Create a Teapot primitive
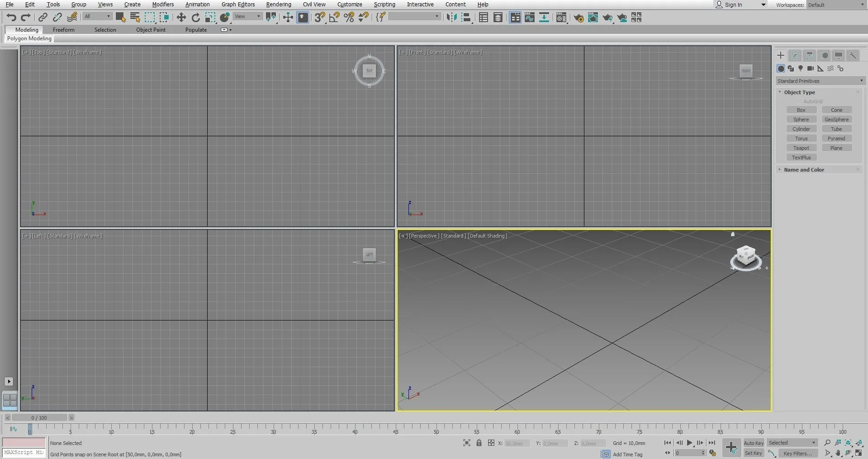The height and width of the screenshot is (459, 868). click(x=801, y=148)
